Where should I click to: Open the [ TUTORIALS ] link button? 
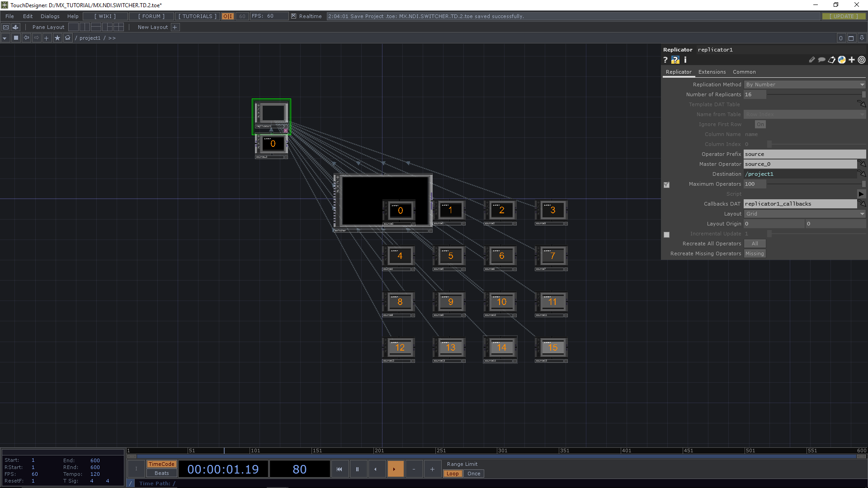198,16
